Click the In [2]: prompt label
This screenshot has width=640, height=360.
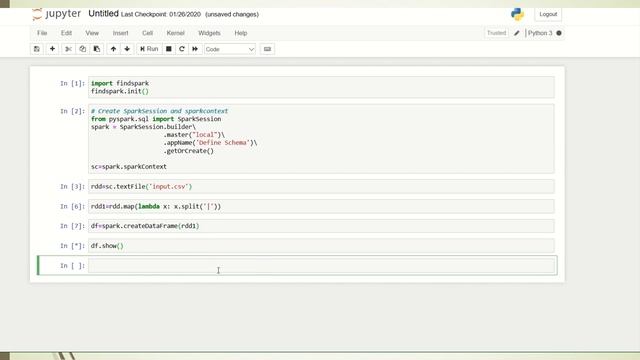pyautogui.click(x=72, y=111)
